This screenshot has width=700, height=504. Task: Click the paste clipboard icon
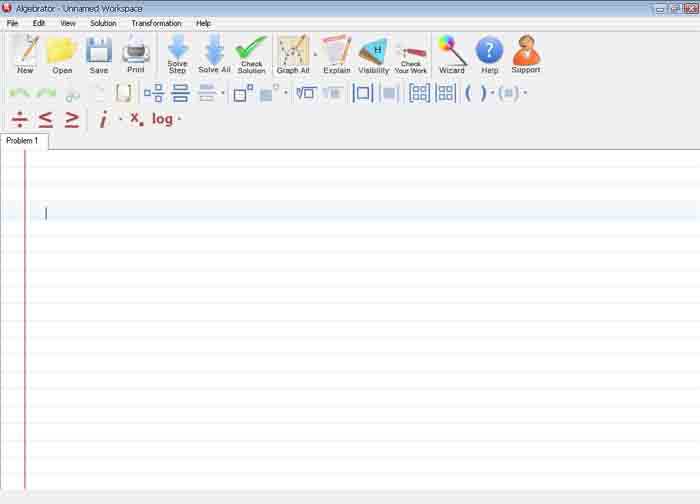[124, 93]
